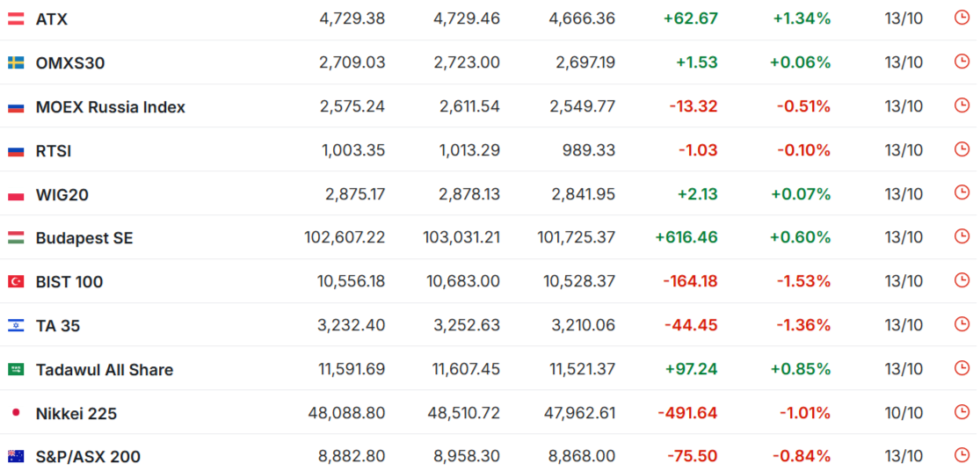980x471 pixels.
Task: Click the Australia flag beside S&P/ASX 200
Action: pyautogui.click(x=16, y=457)
